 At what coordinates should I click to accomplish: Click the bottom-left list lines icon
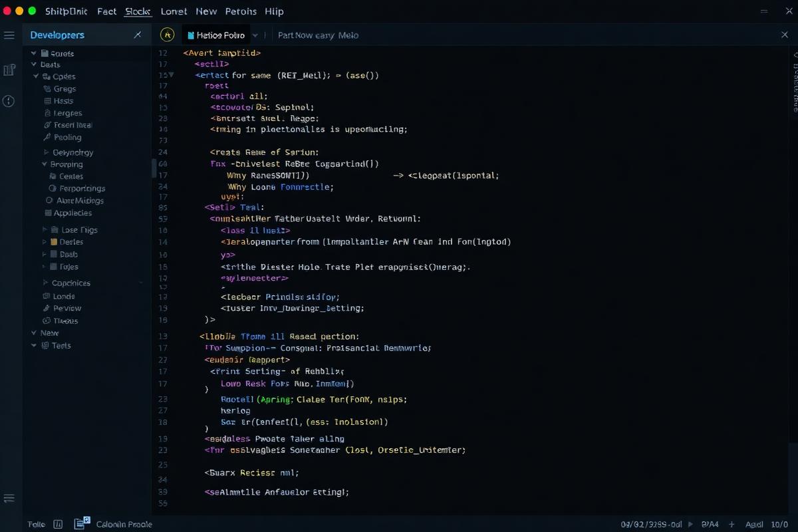[9, 498]
